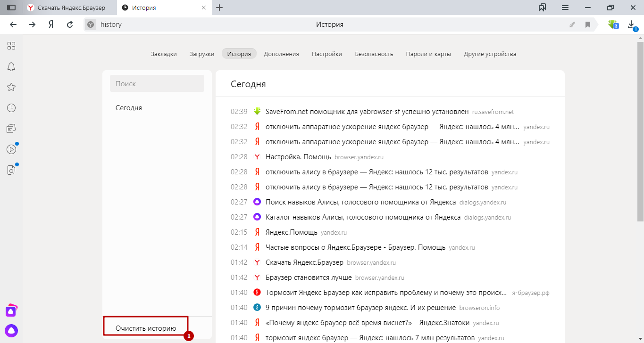Launch Alice voice assistant icon
The image size is (644, 343).
pyautogui.click(x=11, y=330)
